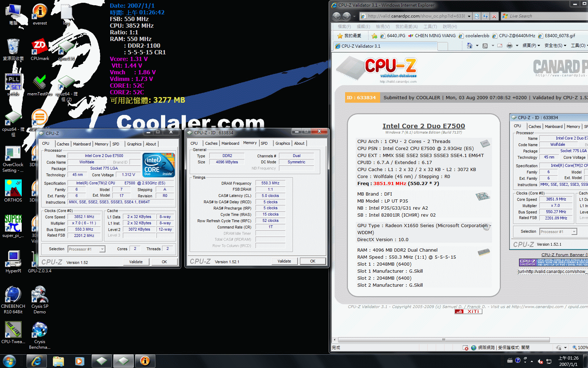This screenshot has width=588, height=368.
Task: Open Windows Explorer folder on taskbar
Action: 58,361
